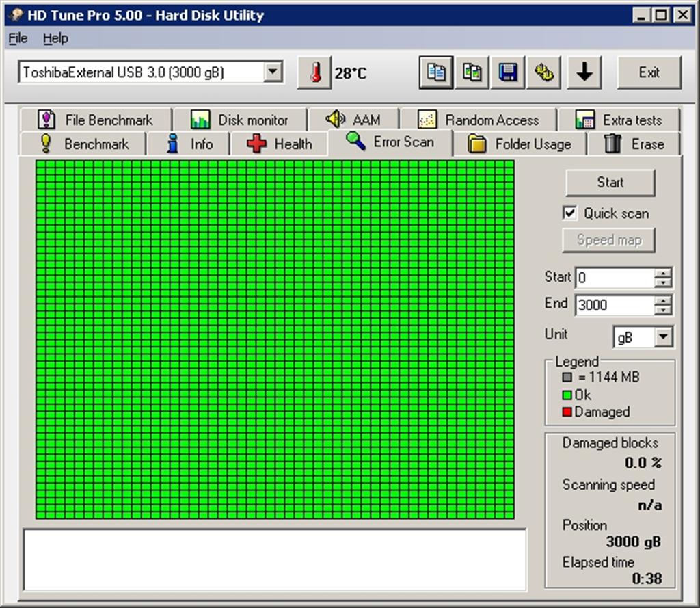700x608 pixels.
Task: Close the HD Tune Pro window
Action: coord(683,15)
